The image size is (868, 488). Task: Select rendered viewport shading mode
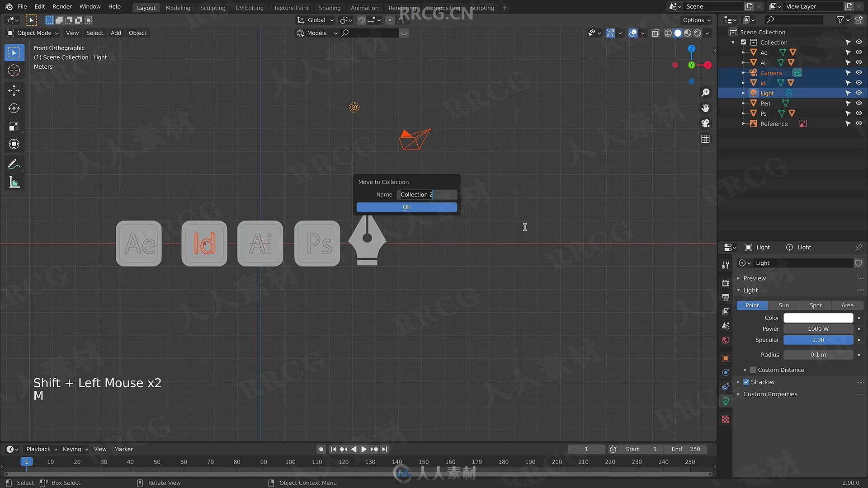698,33
